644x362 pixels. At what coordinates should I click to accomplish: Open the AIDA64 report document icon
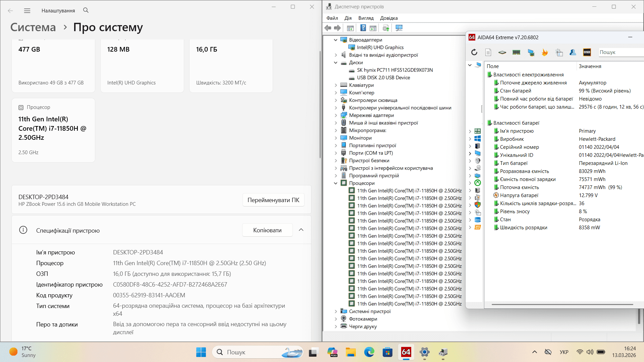coord(488,52)
